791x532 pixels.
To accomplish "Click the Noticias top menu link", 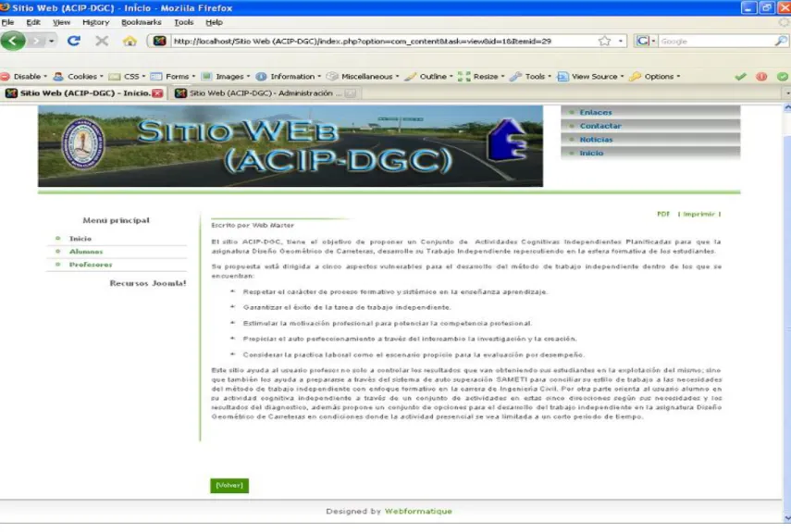I will coord(596,140).
